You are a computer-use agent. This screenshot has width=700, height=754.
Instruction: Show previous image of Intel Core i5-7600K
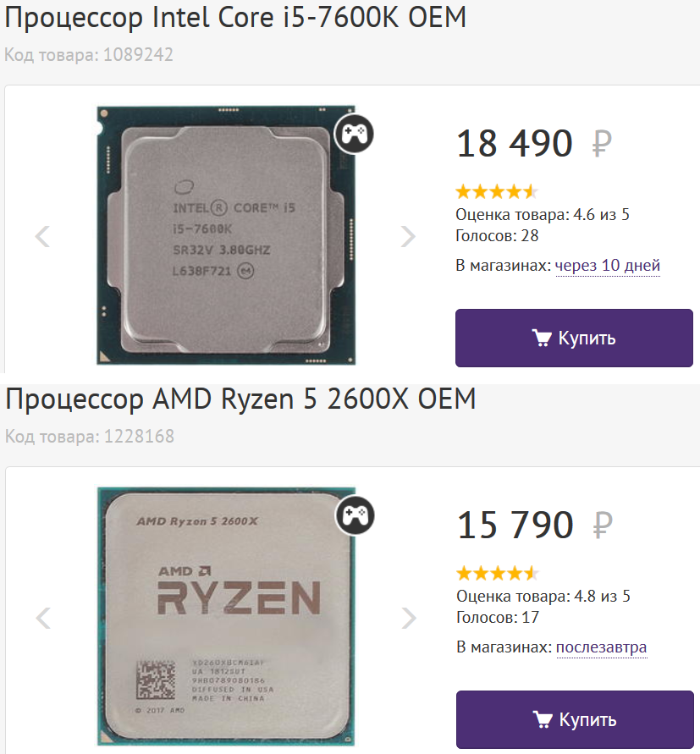[43, 236]
